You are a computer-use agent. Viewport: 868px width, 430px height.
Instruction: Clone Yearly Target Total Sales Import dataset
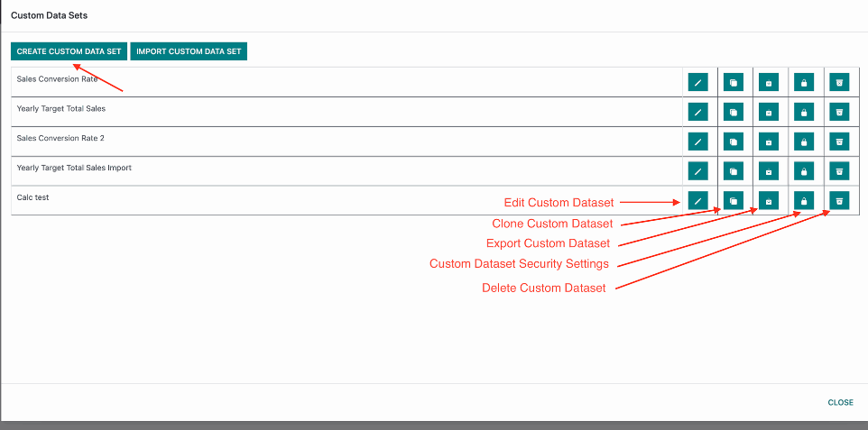733,171
